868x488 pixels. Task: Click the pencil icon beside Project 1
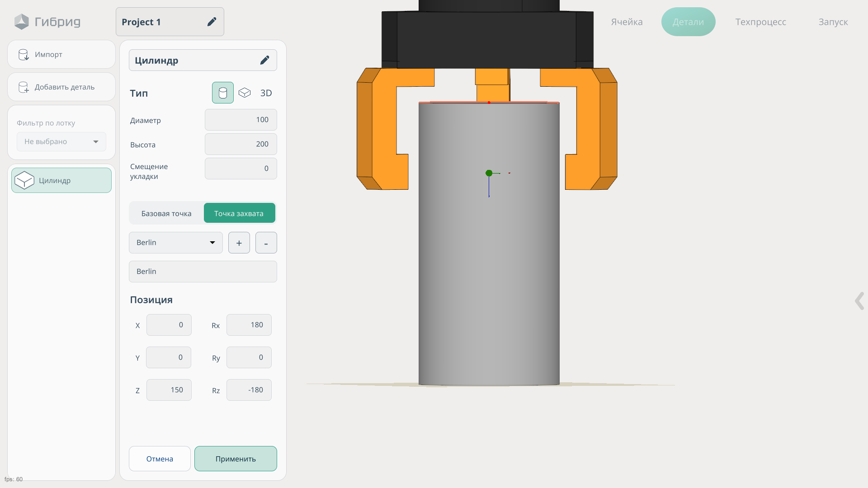pyautogui.click(x=212, y=22)
